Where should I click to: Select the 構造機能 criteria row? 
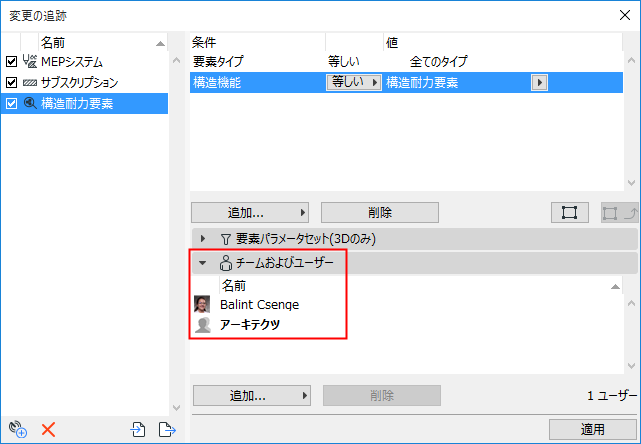[406, 83]
